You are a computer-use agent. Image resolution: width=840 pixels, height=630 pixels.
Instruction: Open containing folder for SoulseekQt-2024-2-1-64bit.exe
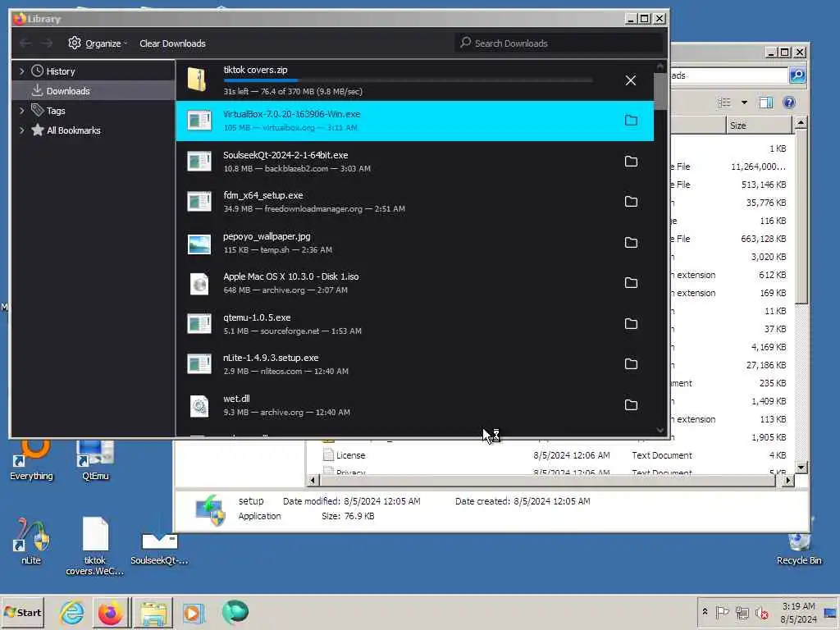click(x=631, y=162)
